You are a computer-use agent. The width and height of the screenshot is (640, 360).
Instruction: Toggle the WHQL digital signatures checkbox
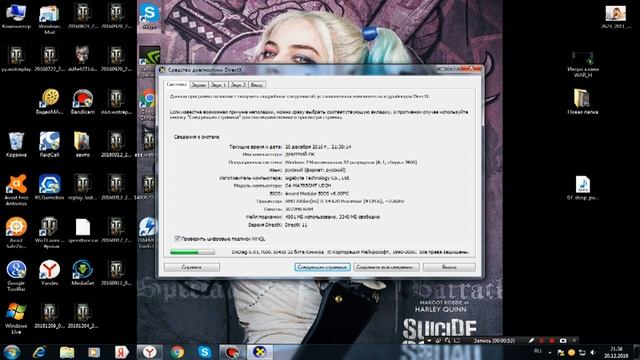(x=177, y=238)
